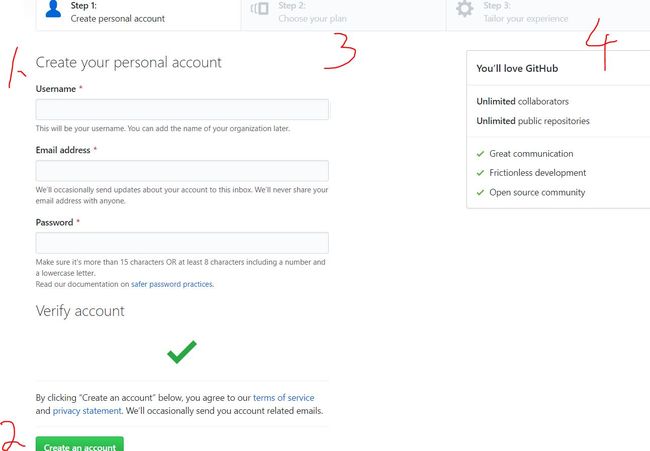Open the safer password practices link
This screenshot has width=650, height=451.
point(172,284)
